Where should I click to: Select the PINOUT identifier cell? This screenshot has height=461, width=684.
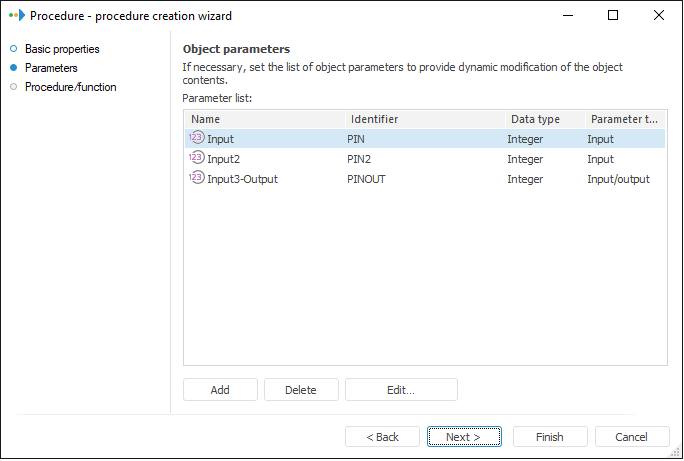[366, 179]
